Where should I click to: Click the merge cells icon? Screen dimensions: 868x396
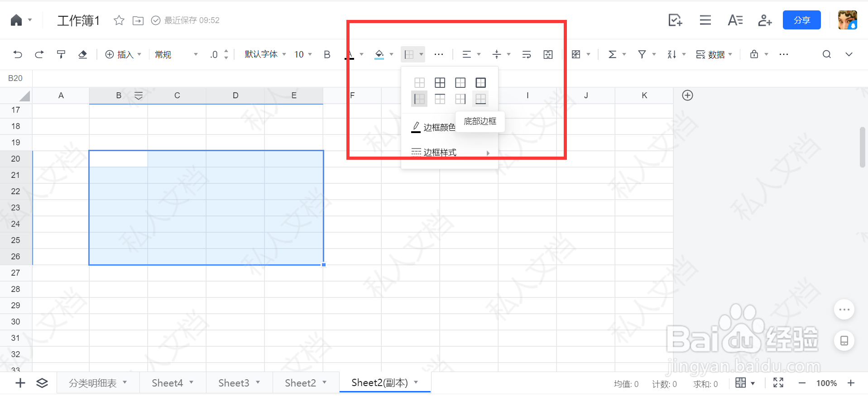(x=548, y=54)
